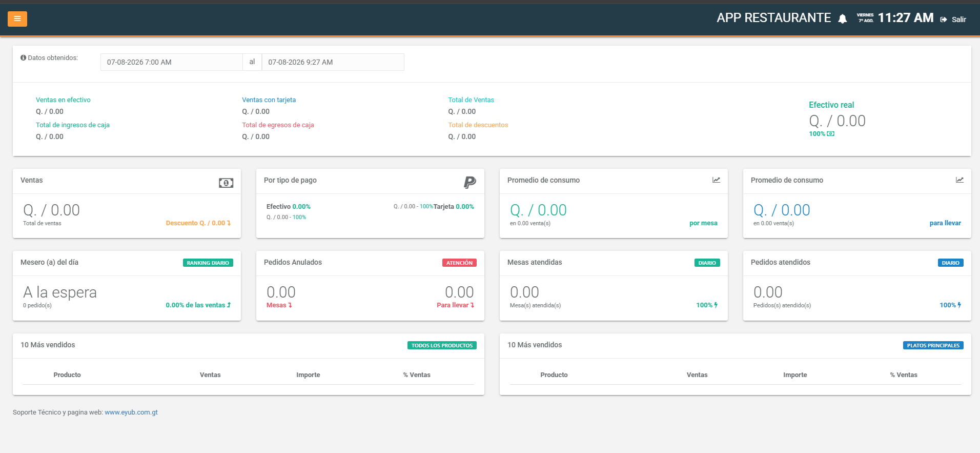The image size is (980, 453).
Task: Click 'Total de ingresos de caja' label
Action: pos(73,125)
